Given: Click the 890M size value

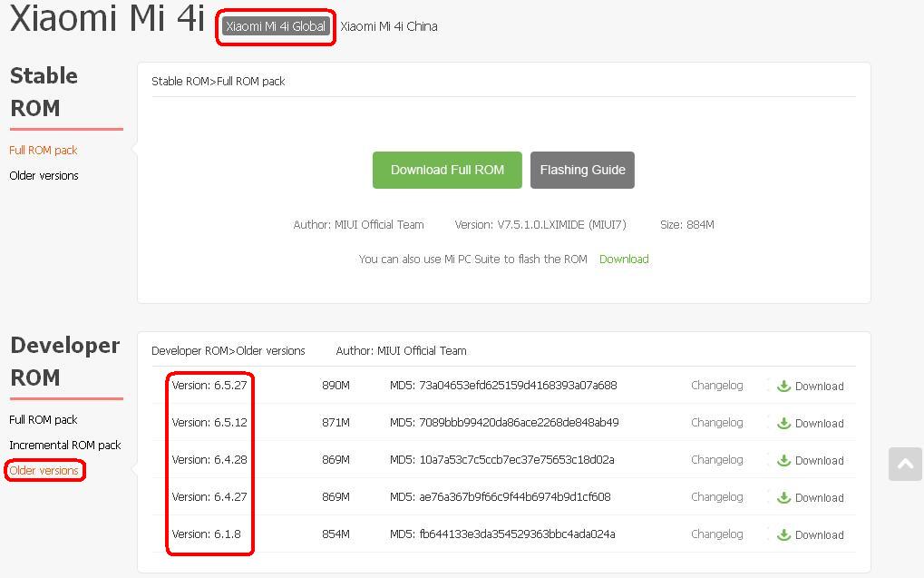Looking at the screenshot, I should pyautogui.click(x=336, y=385).
